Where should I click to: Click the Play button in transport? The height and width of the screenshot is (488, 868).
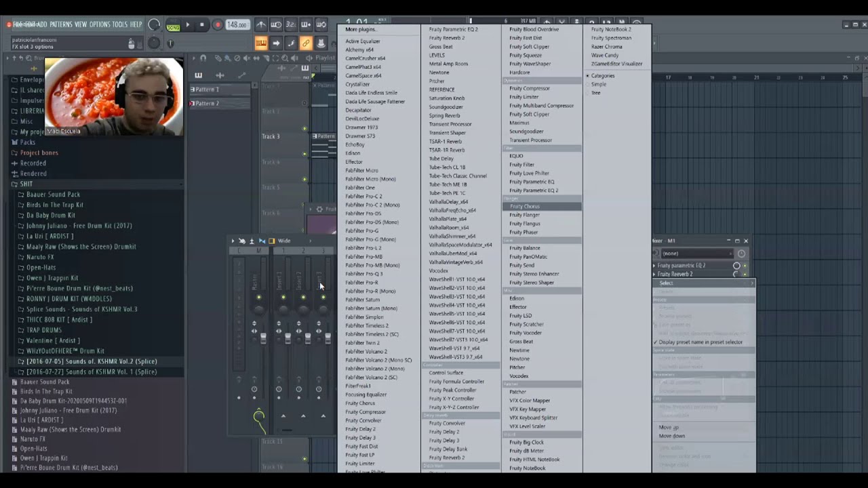click(188, 25)
